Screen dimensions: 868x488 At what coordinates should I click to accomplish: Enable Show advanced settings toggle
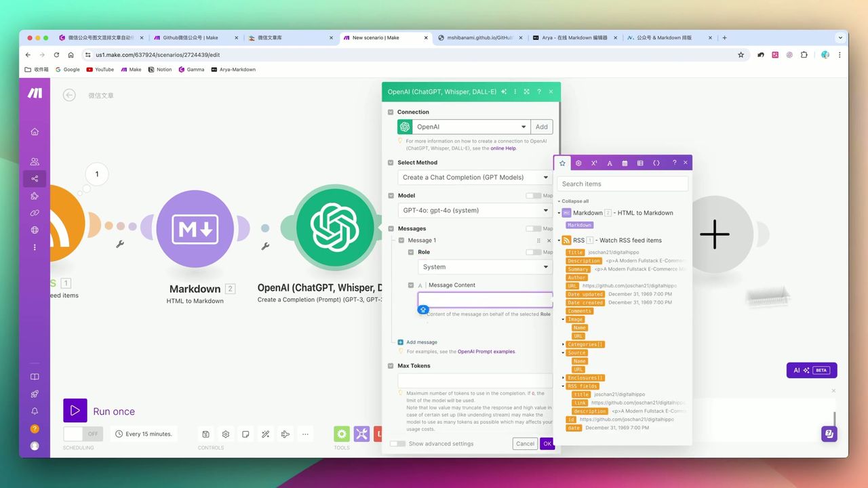click(x=398, y=444)
